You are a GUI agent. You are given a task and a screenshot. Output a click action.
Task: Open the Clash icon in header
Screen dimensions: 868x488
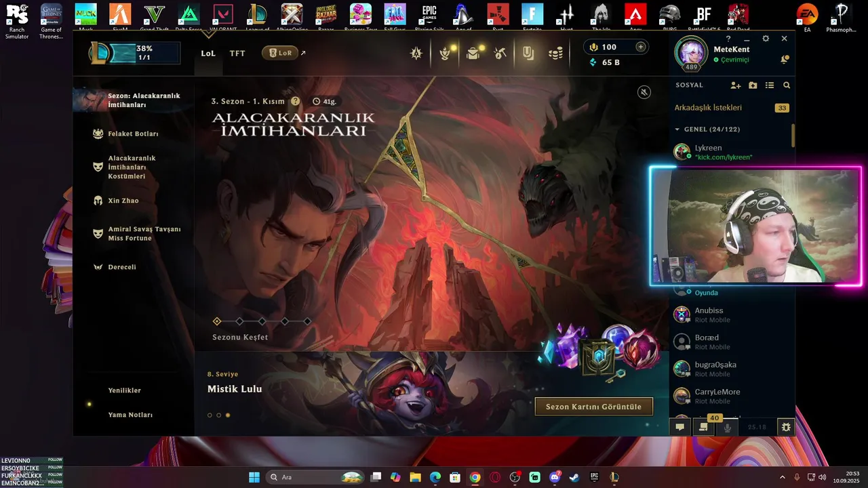416,53
